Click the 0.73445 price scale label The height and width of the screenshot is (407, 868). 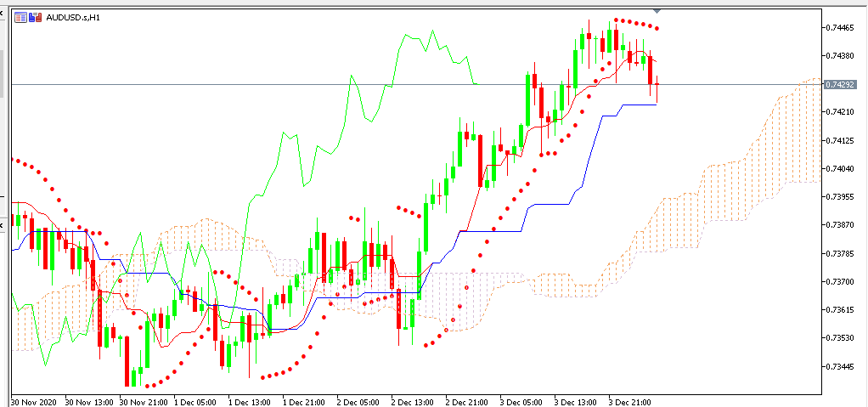click(x=840, y=366)
